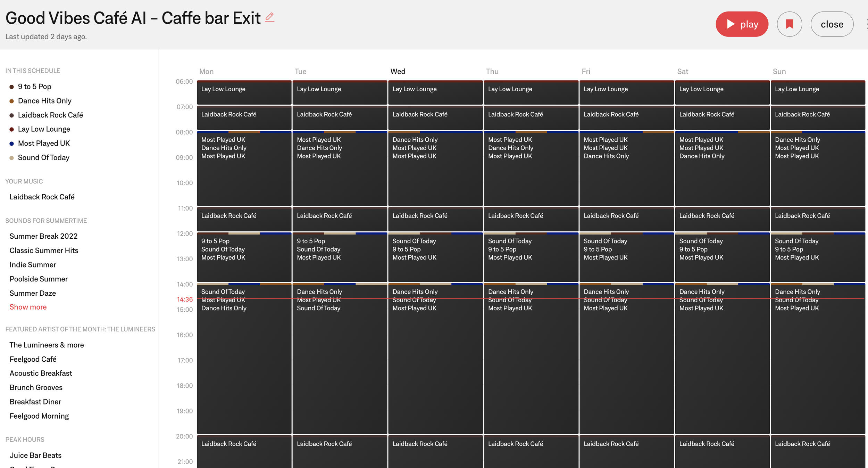The width and height of the screenshot is (868, 468).
Task: Click the 14:36 current time marker
Action: 185,299
